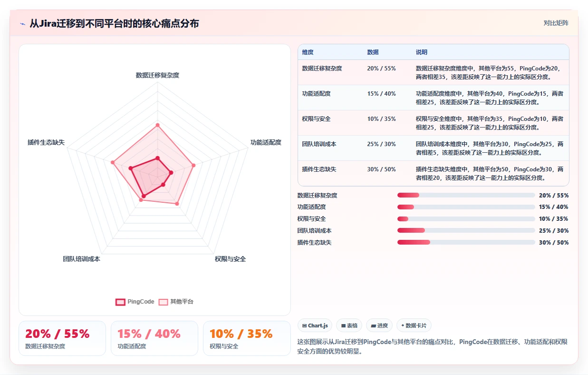The height and width of the screenshot is (375, 588).
Task: Click the 团队培训成本 table row name
Action: coord(319,144)
